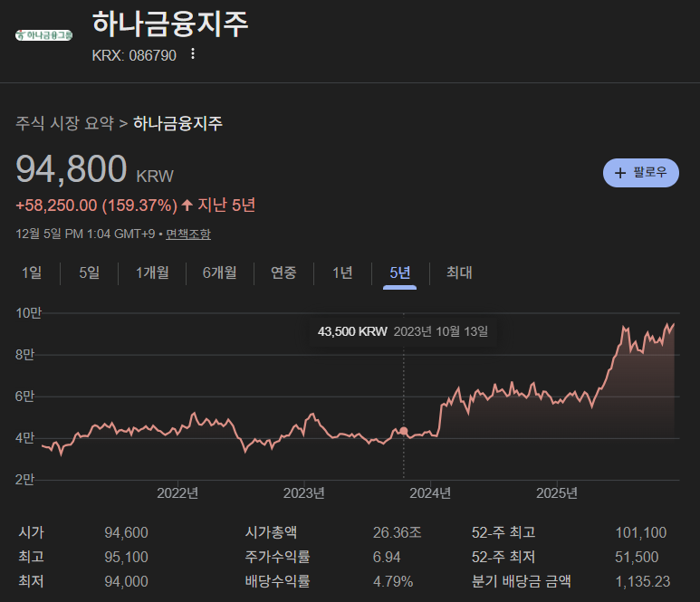Click the 4만 y-axis label
Image resolution: width=700 pixels, height=602 pixels.
pyautogui.click(x=24, y=438)
